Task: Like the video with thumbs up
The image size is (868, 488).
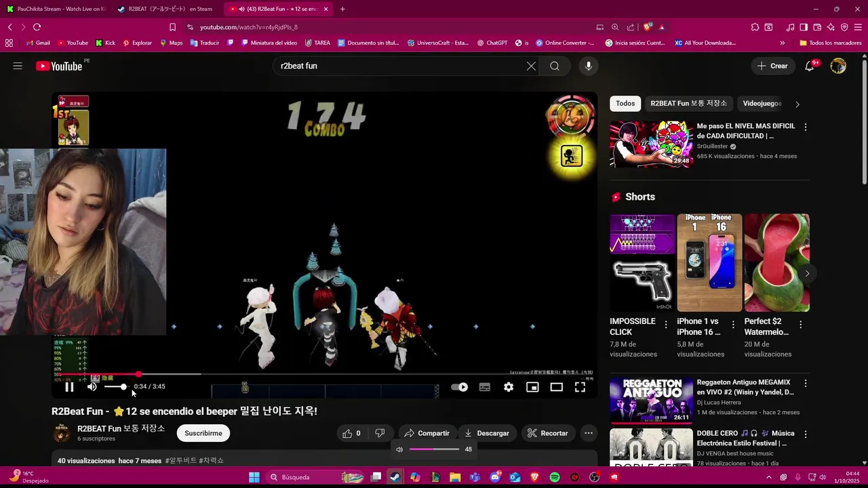Action: (352, 433)
